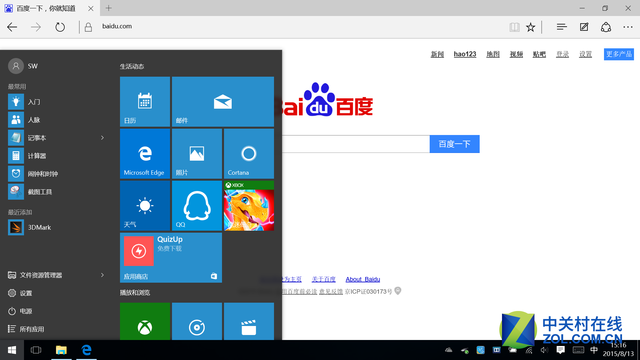This screenshot has width=640, height=360.
Task: Open the Mail tile
Action: tap(223, 102)
